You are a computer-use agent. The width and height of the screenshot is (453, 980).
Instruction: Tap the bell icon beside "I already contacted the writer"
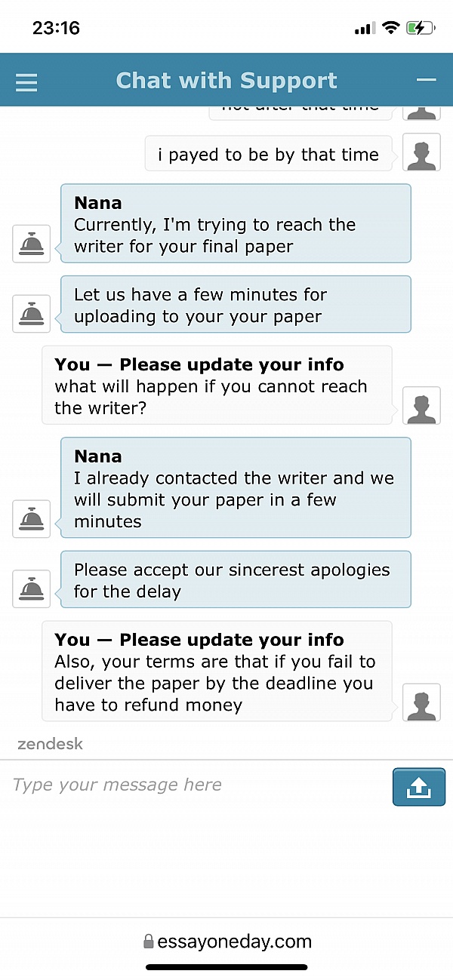point(32,518)
